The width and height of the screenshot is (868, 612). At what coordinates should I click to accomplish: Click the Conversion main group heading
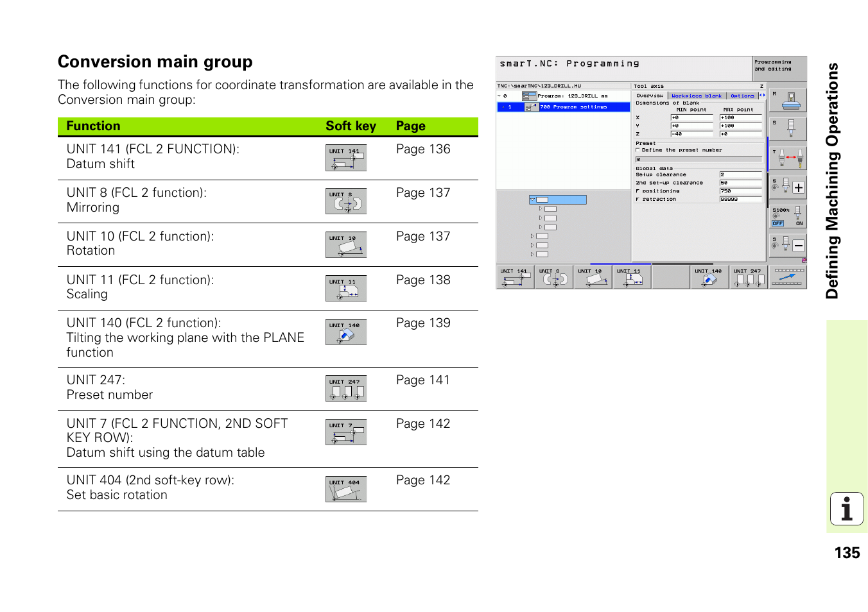[155, 62]
